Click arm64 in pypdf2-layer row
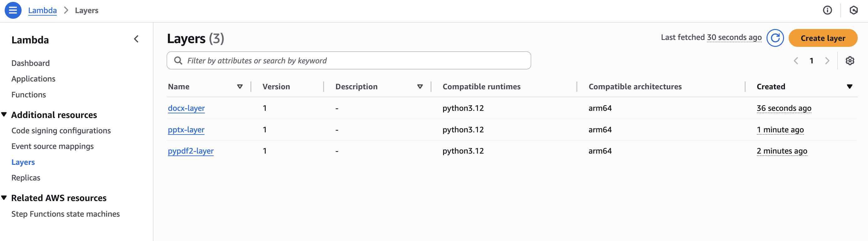This screenshot has height=241, width=868. click(600, 151)
